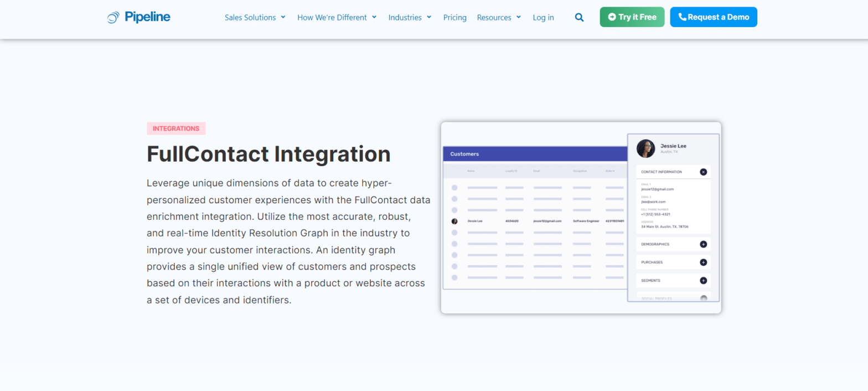
Task: Open the Log in link
Action: coord(543,17)
